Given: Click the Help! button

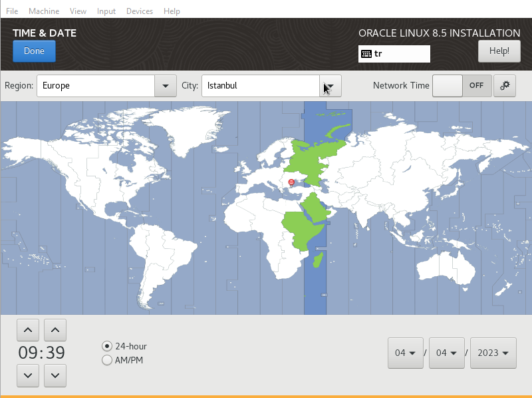Looking at the screenshot, I should pyautogui.click(x=499, y=51).
